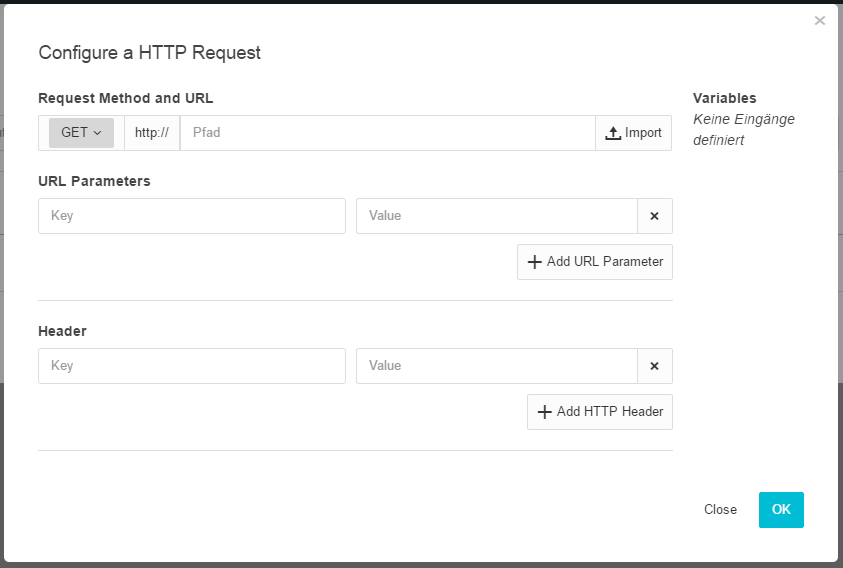
Task: Open the GET request method dropdown
Action: point(81,133)
